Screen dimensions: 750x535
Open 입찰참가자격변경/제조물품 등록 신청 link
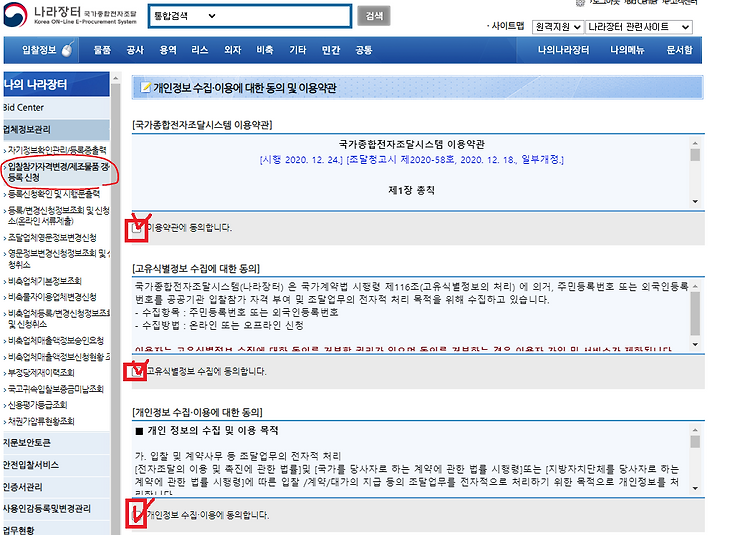tap(58, 172)
